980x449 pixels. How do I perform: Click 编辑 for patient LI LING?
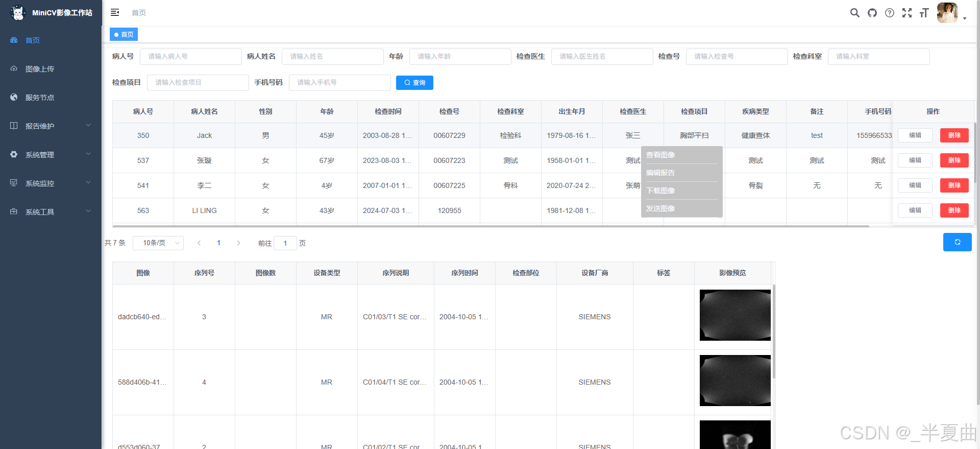[915, 210]
